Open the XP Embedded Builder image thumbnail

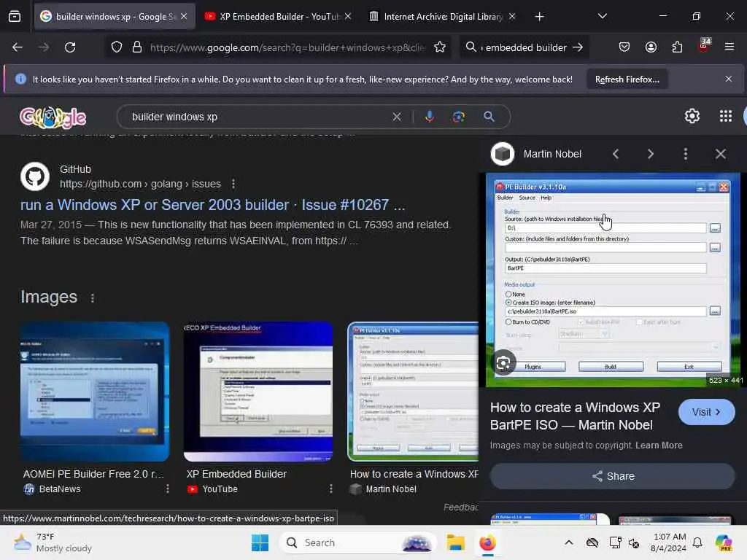click(258, 392)
